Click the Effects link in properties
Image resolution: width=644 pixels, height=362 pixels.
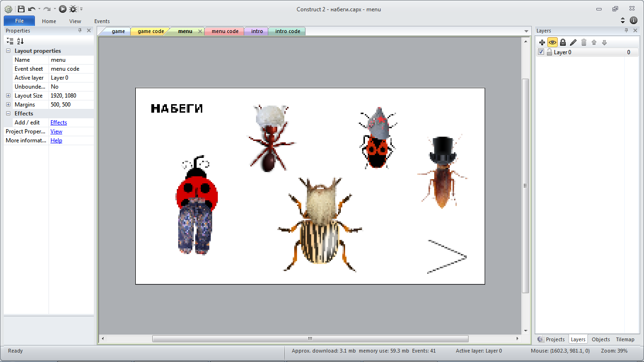(58, 123)
